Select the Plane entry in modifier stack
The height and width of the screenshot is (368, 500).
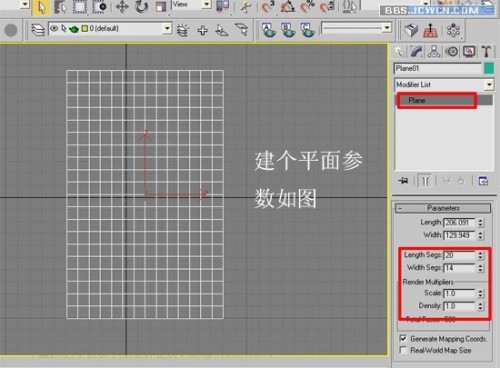coord(444,100)
